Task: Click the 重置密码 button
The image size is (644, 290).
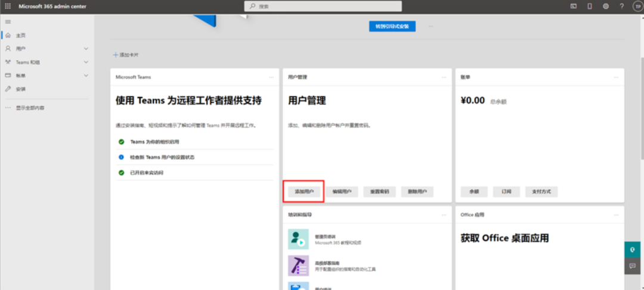Action: tap(379, 192)
